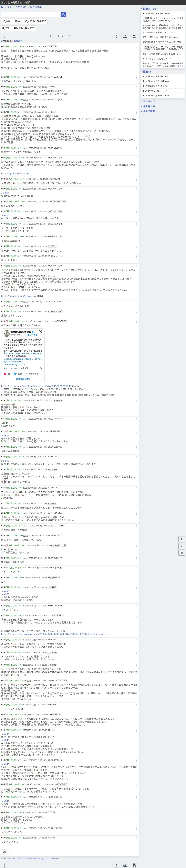The height and width of the screenshot is (868, 186).
Task: Show the 必死ID filter
Action: point(42,21)
